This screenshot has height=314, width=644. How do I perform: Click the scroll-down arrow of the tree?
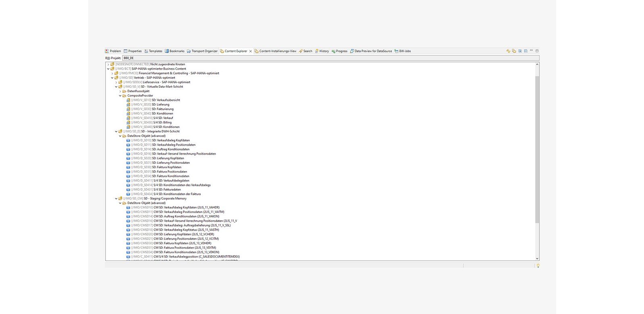pyautogui.click(x=537, y=258)
